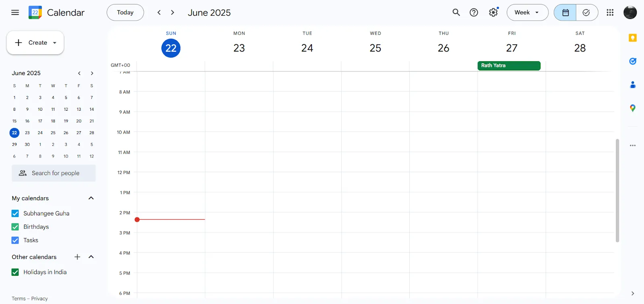This screenshot has width=644, height=304.
Task: Open the main menu hamburger icon
Action: point(15,12)
